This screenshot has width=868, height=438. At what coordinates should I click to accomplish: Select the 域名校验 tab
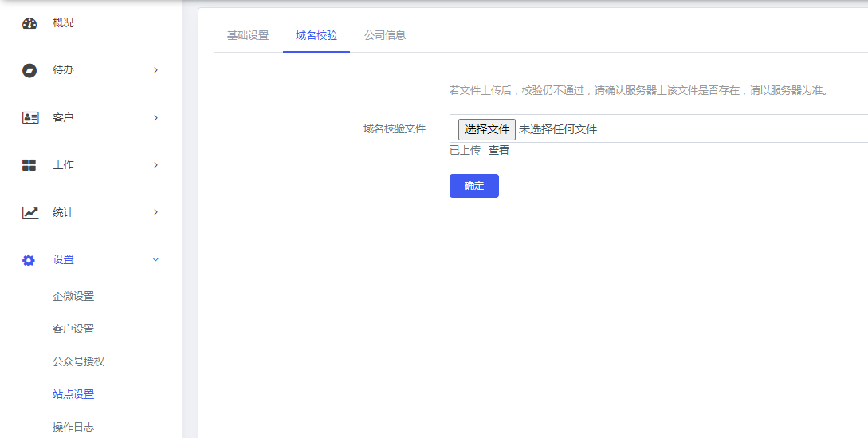(316, 35)
